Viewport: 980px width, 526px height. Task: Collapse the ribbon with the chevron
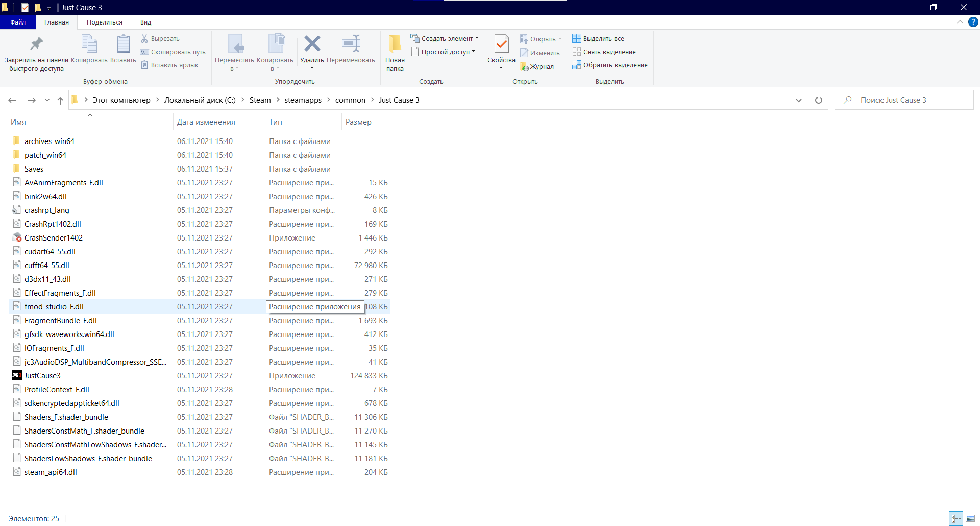pyautogui.click(x=960, y=22)
